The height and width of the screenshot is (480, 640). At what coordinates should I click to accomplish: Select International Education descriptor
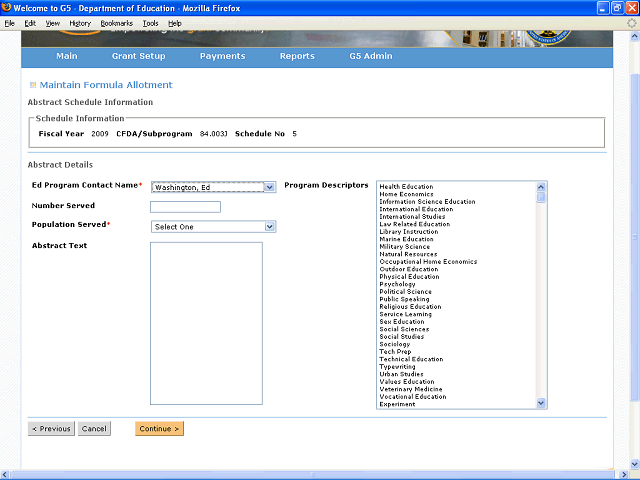click(x=416, y=209)
